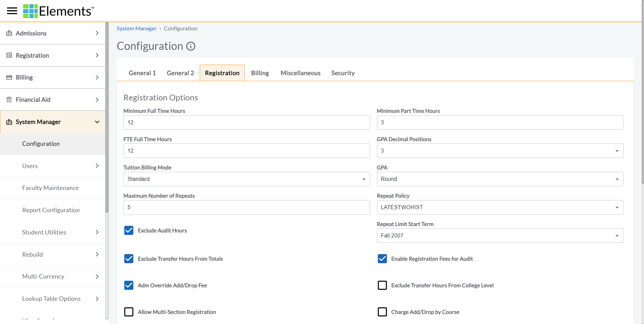Open Faculty Maintenance in the sidebar
The height and width of the screenshot is (324, 644).
[x=52, y=188]
